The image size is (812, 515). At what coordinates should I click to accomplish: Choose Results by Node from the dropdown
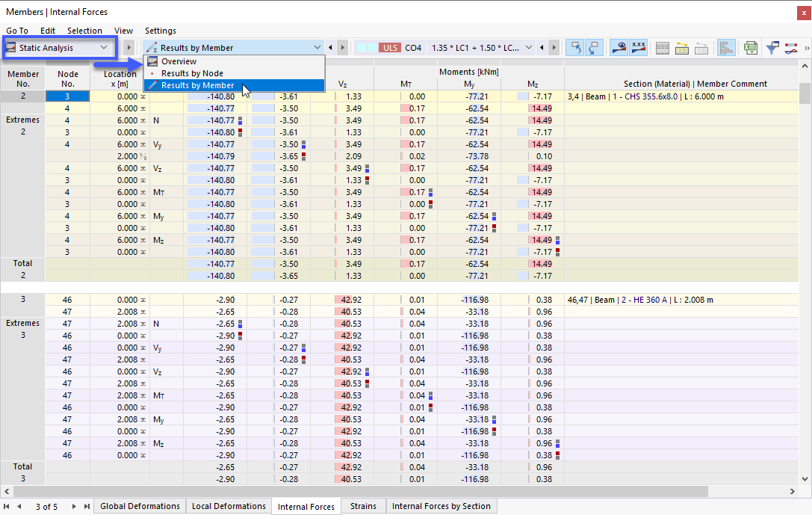click(194, 73)
